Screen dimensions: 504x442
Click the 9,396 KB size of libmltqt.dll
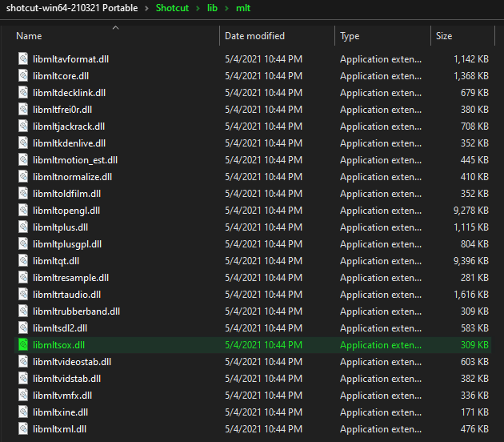tap(471, 261)
